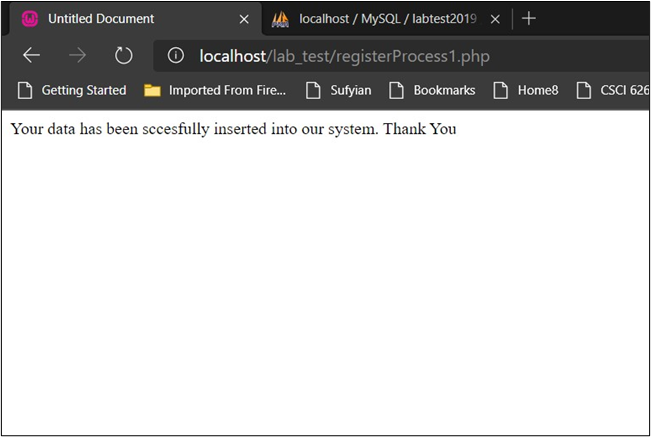Open the Imported From Fire... bookmarks folder
651x437 pixels.
pos(215,90)
